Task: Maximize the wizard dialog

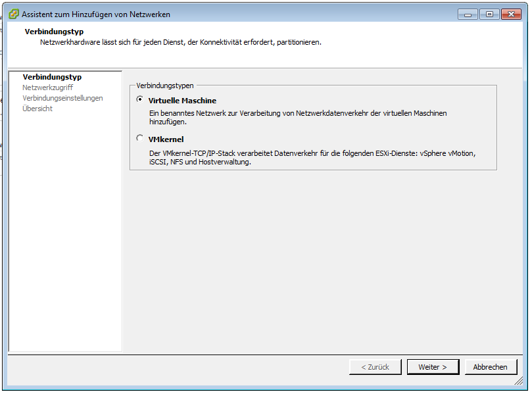Action: click(x=489, y=13)
